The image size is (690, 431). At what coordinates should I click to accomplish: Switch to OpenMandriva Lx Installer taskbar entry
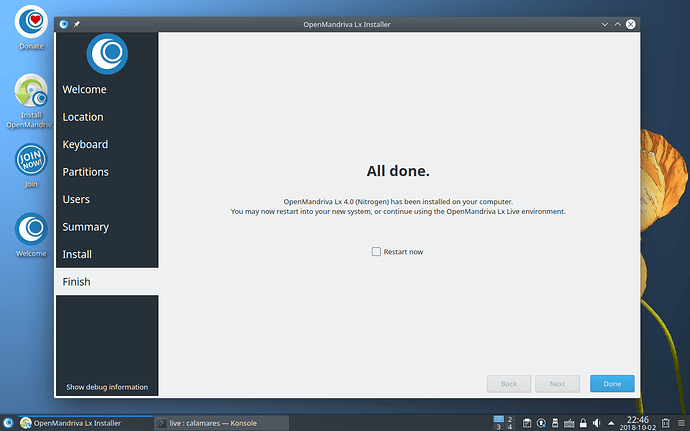[86, 423]
